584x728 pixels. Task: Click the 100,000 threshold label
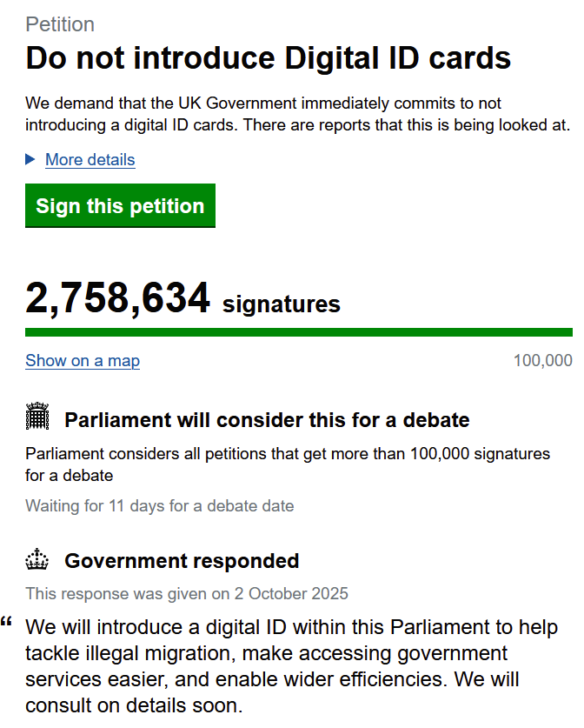pos(542,360)
